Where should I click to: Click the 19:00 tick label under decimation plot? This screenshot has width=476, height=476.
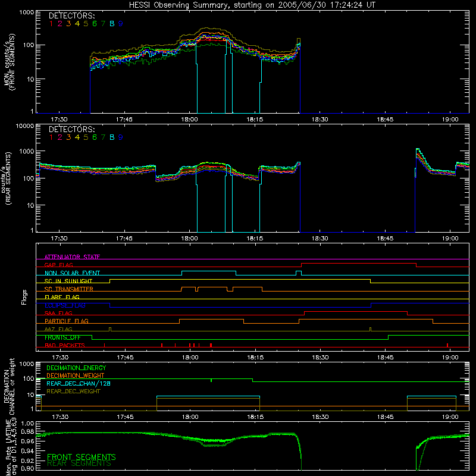(450, 417)
